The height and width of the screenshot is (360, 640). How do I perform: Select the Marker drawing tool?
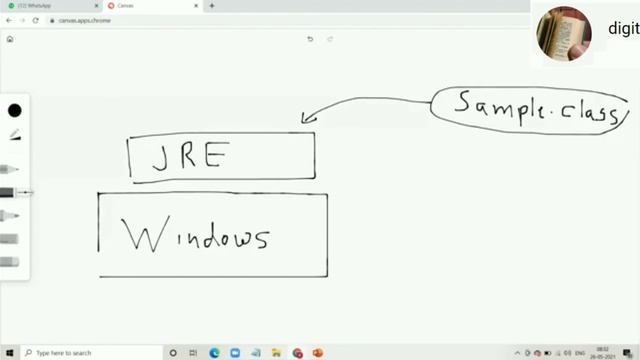[x=9, y=216]
